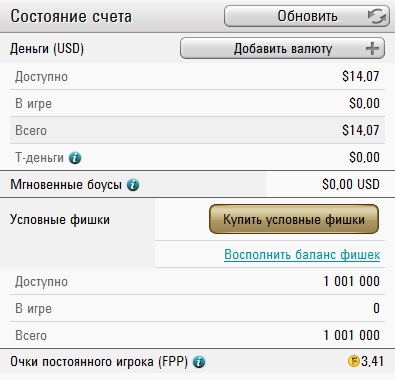Open the Восполнить баланс фишек link
The height and width of the screenshot is (380, 395).
[x=302, y=254]
